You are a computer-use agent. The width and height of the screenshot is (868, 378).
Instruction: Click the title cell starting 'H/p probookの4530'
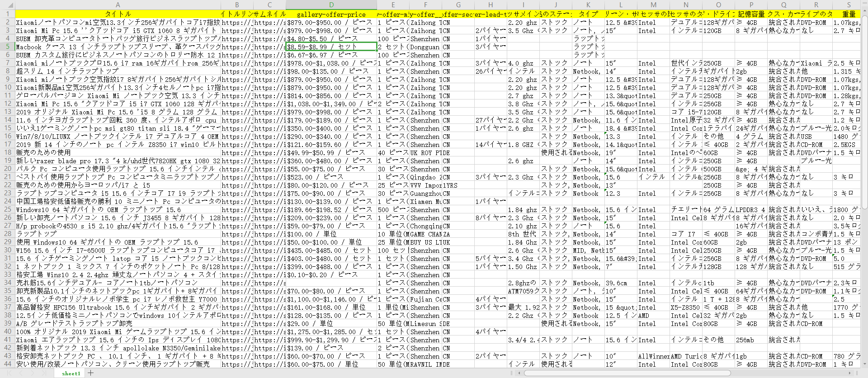[x=118, y=226]
